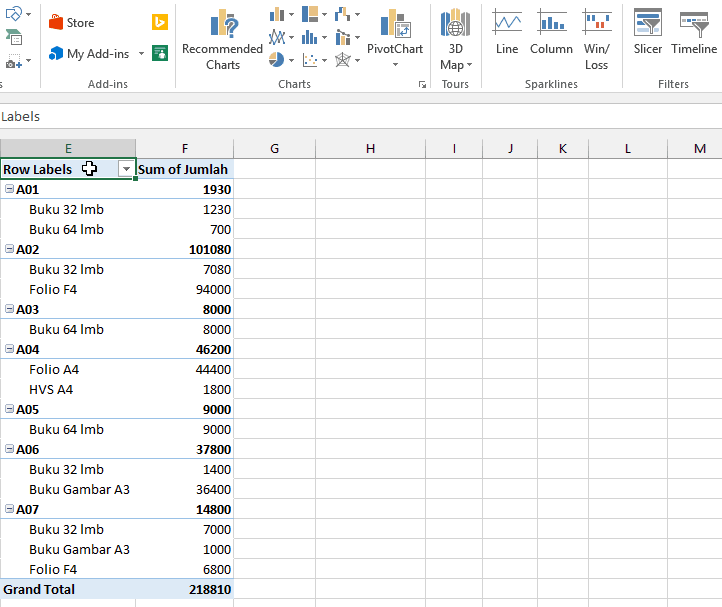
Task: Insert a scatter or bubble chart
Action: coord(310,60)
